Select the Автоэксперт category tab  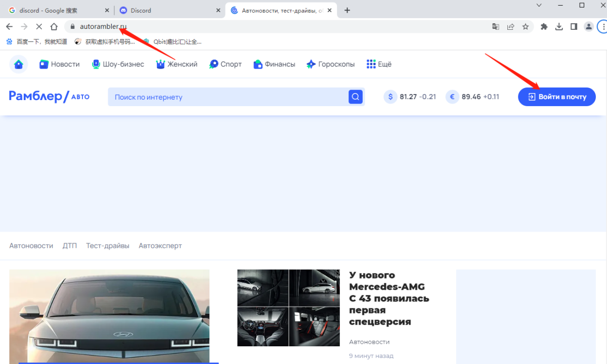pyautogui.click(x=160, y=246)
